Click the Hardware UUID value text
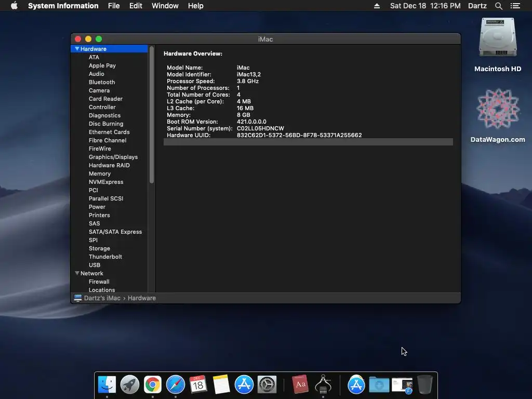This screenshot has height=399, width=532. (x=299, y=135)
